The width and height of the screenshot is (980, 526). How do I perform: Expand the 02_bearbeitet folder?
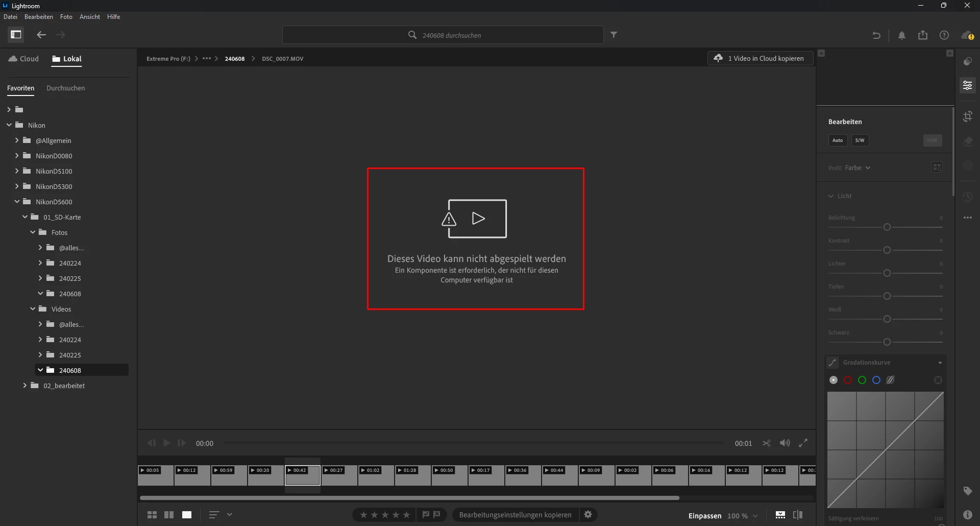(x=24, y=386)
